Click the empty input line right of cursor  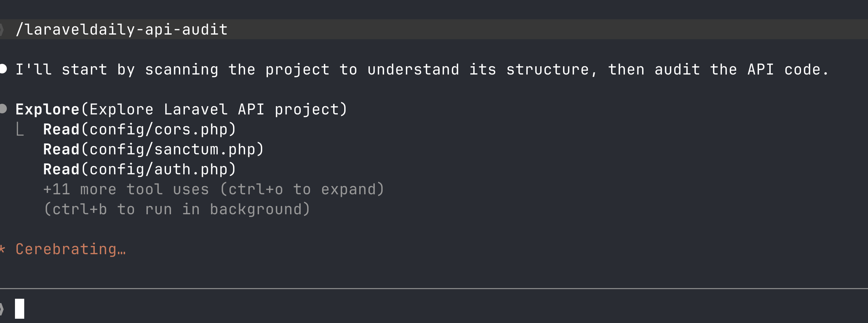(428, 309)
